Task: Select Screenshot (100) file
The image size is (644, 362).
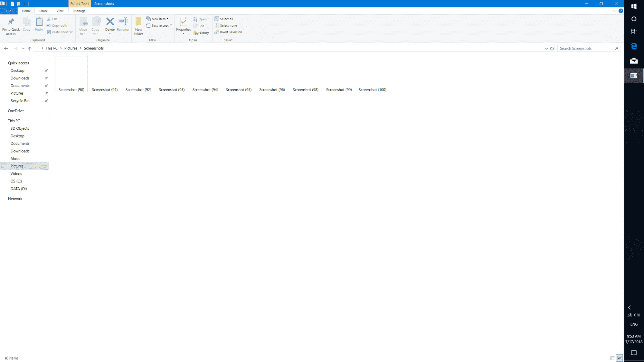Action: 373,75
